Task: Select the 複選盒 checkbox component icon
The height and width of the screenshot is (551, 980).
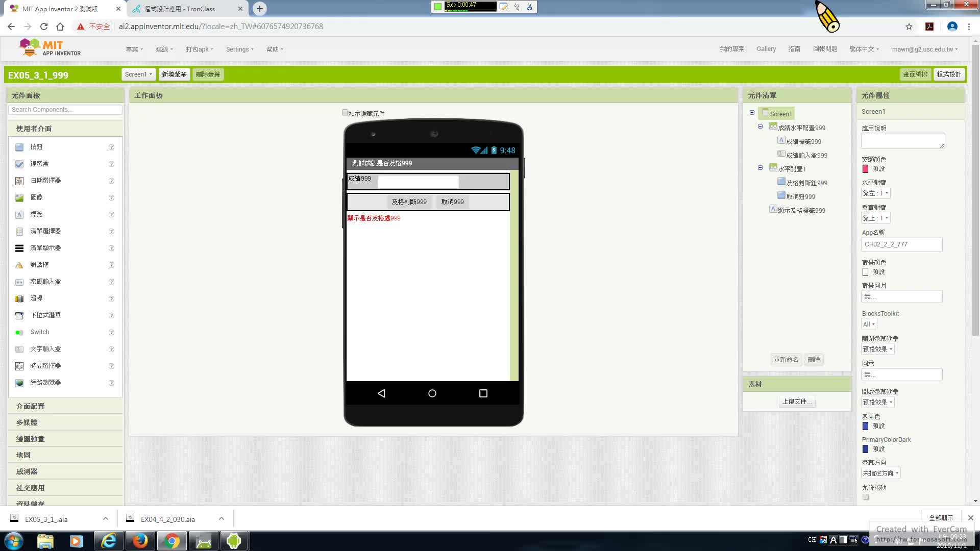Action: [x=19, y=164]
